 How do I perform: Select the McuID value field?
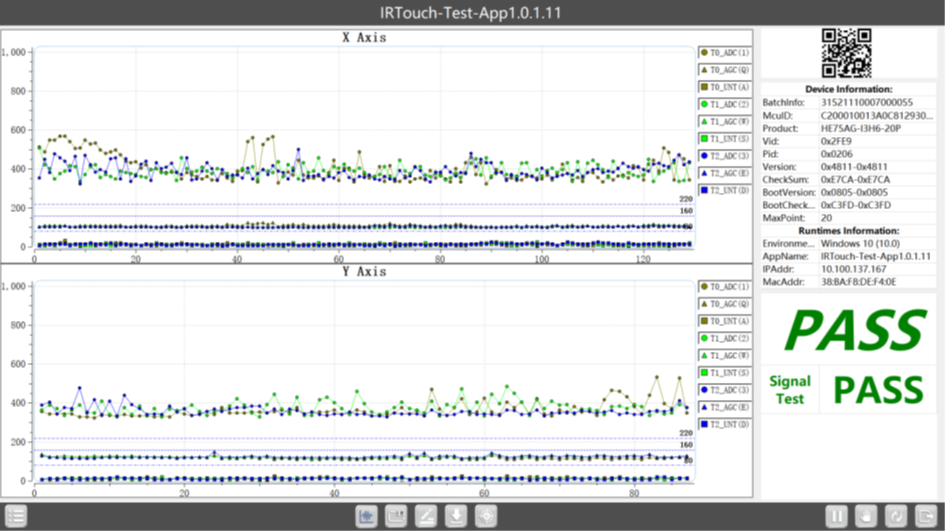pos(876,115)
